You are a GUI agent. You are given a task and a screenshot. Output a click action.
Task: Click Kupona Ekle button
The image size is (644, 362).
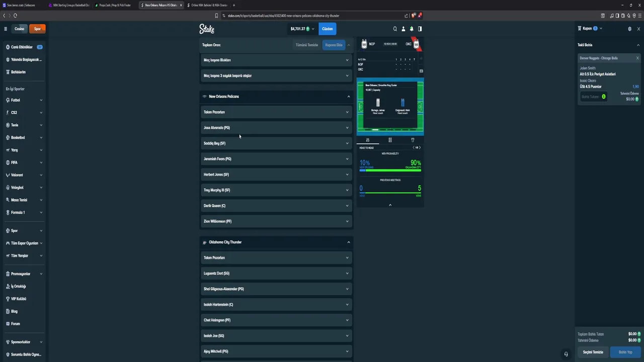pyautogui.click(x=334, y=45)
